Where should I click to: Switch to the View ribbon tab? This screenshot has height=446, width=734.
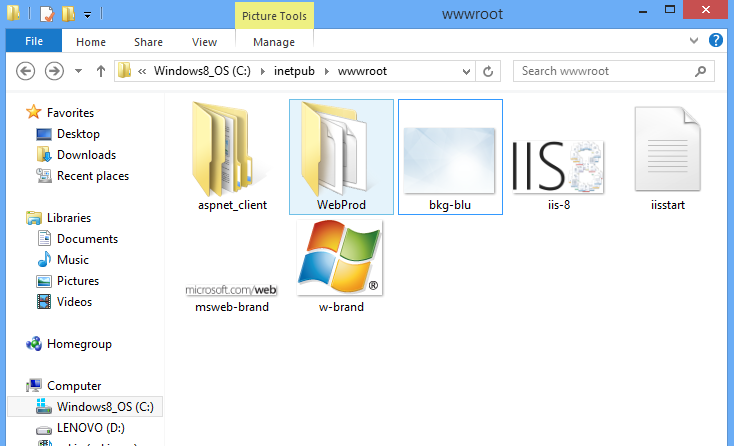tap(204, 42)
